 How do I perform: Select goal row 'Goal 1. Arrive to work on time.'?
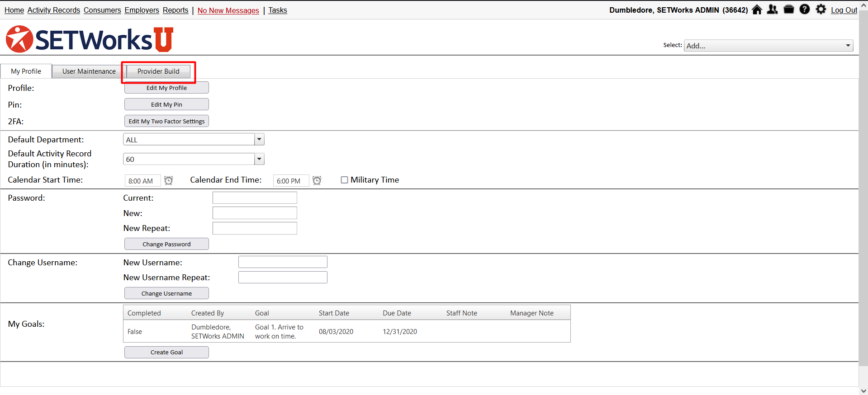point(347,331)
